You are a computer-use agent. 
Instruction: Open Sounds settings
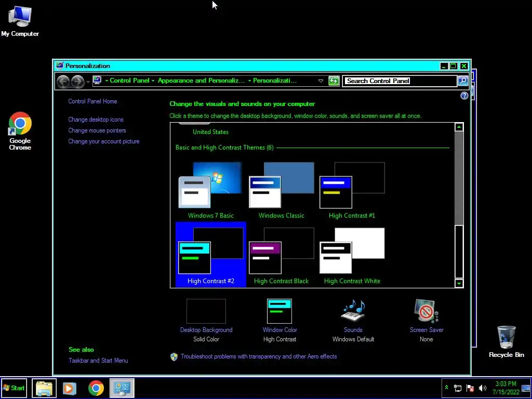[353, 320]
